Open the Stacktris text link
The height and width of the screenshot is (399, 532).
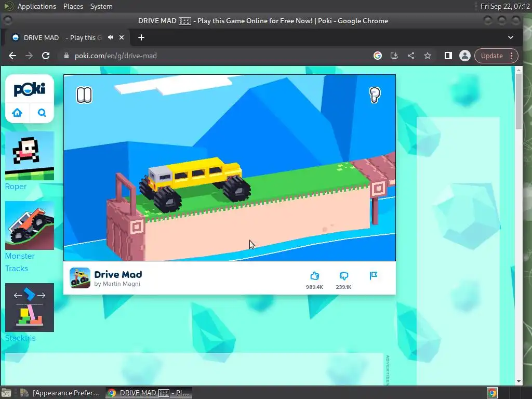20,338
